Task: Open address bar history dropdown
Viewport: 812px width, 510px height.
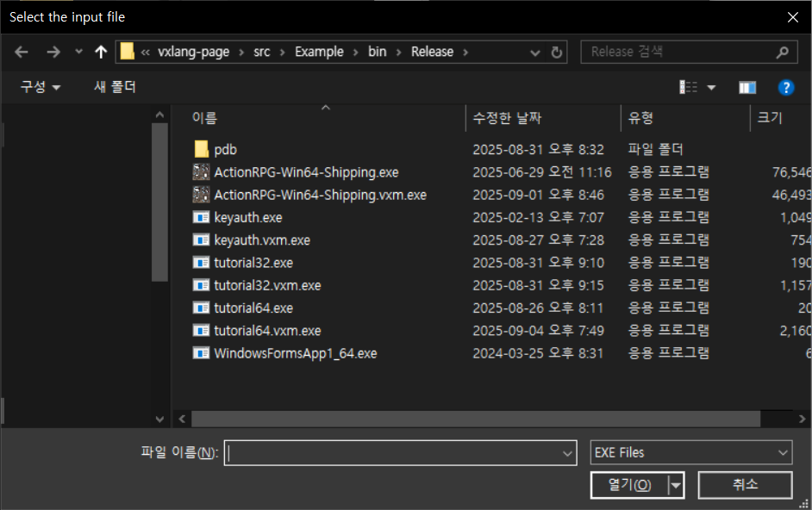Action: pos(535,53)
